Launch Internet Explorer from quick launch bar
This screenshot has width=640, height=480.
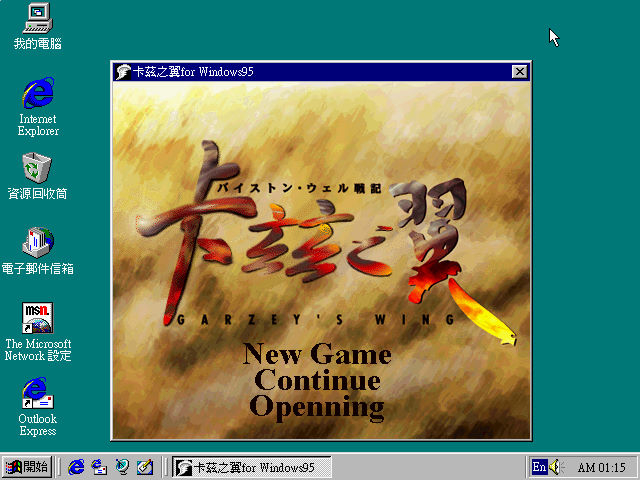pos(76,467)
